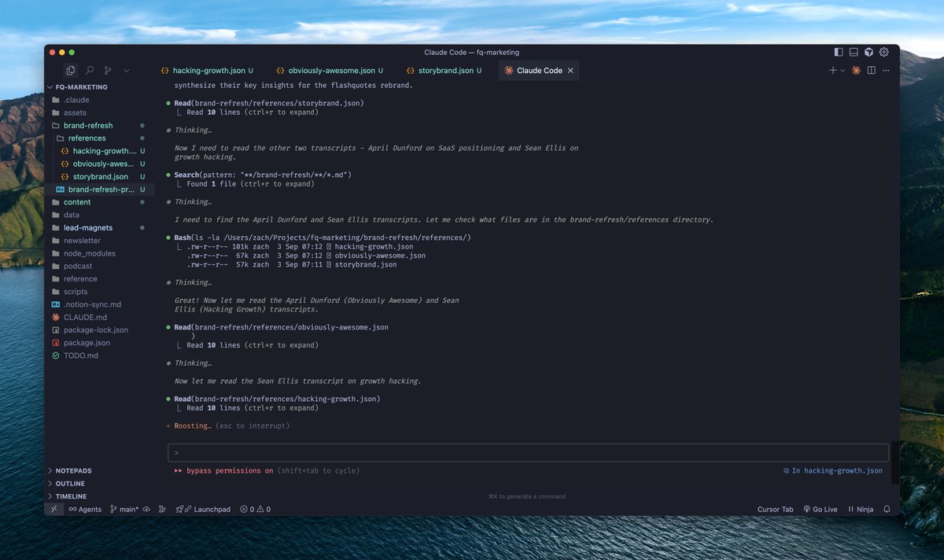Expand the lead-magnets folder
Image resolution: width=944 pixels, height=560 pixels.
coord(100,227)
